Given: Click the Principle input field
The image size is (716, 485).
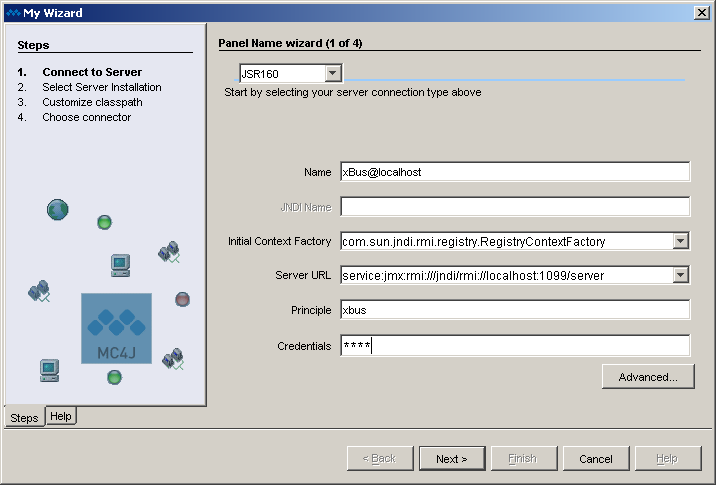Looking at the screenshot, I should pos(515,310).
